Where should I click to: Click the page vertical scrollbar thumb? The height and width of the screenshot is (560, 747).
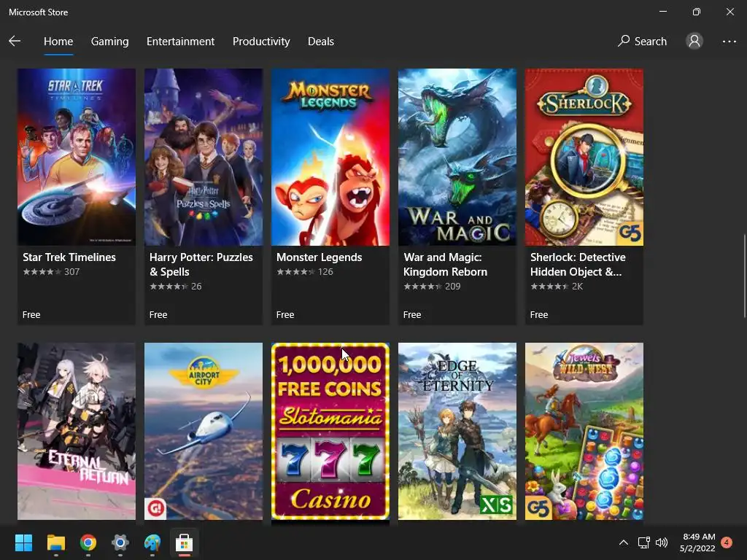[744, 276]
